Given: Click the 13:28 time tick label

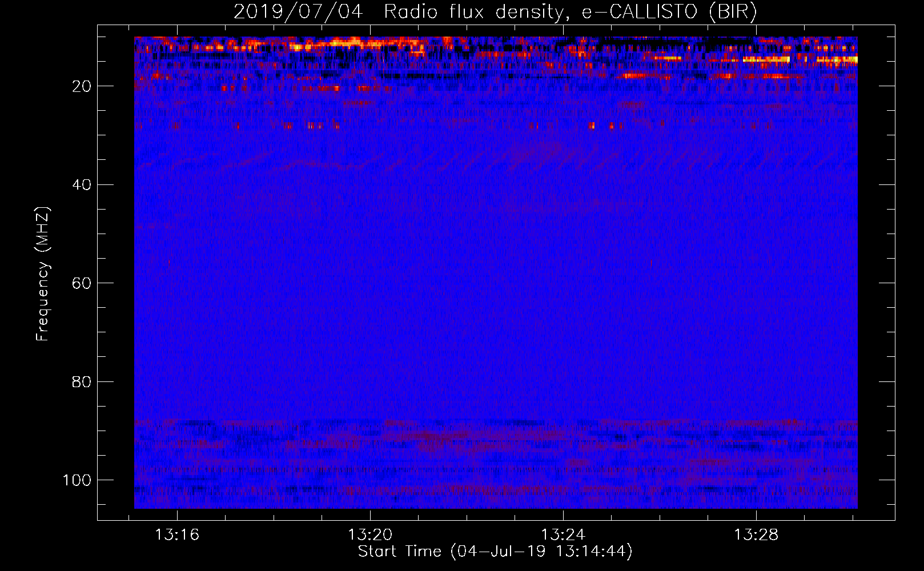Looking at the screenshot, I should coord(756,535).
